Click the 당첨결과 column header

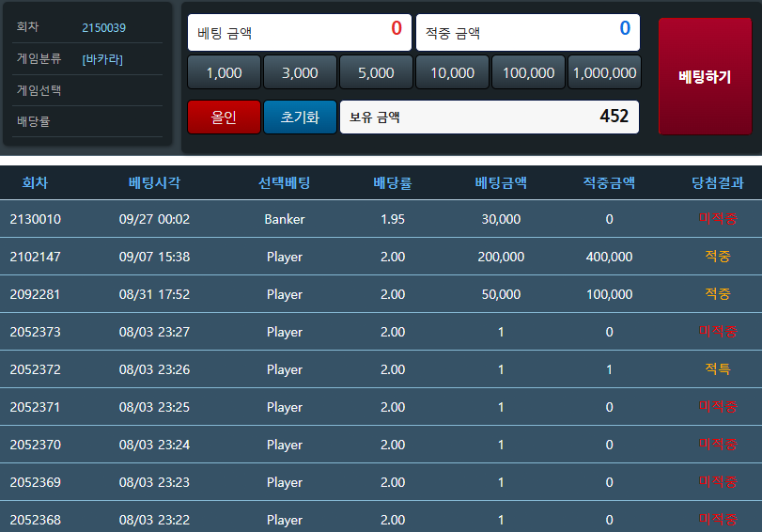coord(718,183)
